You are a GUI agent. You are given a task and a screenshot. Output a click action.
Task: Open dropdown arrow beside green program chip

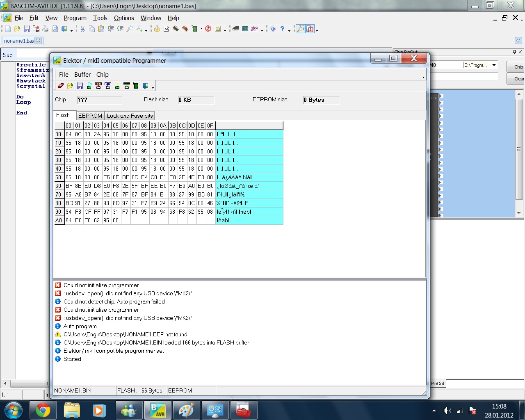pos(201,29)
